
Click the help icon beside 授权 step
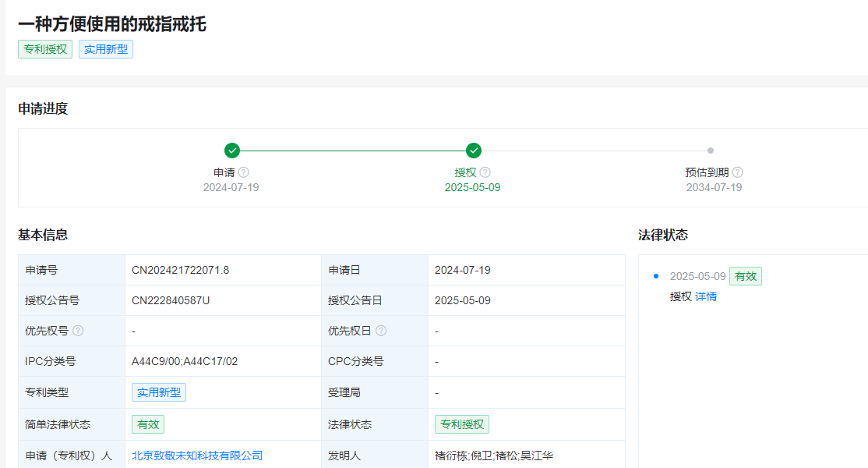485,172
